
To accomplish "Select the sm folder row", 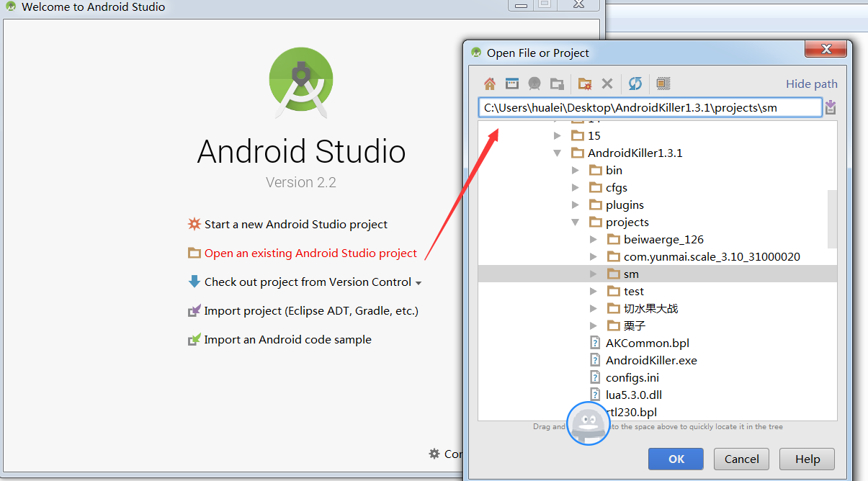I will (658, 274).
